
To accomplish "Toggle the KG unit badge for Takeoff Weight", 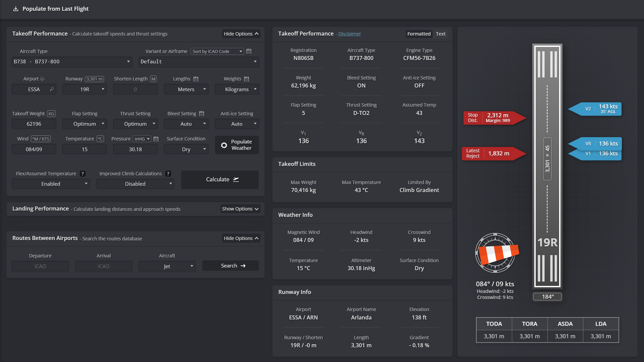I will point(51,114).
